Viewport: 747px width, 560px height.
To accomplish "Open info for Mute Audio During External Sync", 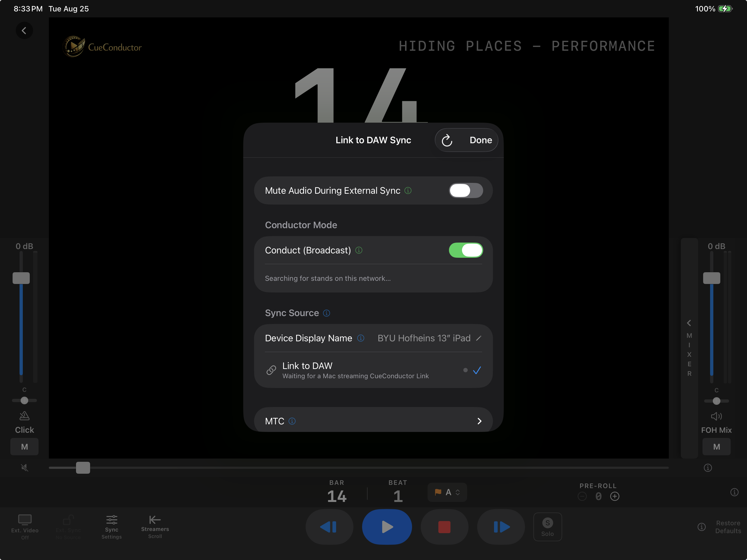I will pyautogui.click(x=408, y=191).
